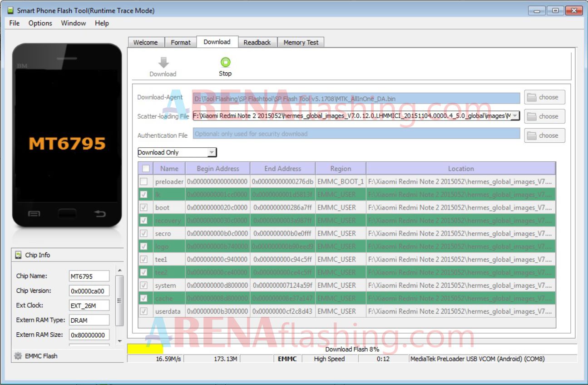Click the Authentication File input field
Image resolution: width=588 pixels, height=385 pixels.
coord(356,134)
